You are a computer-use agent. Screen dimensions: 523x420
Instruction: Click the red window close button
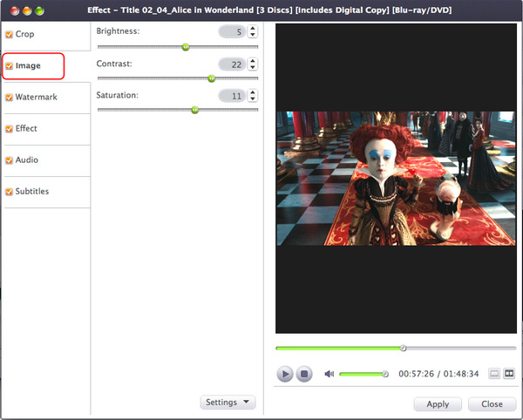[15, 11]
